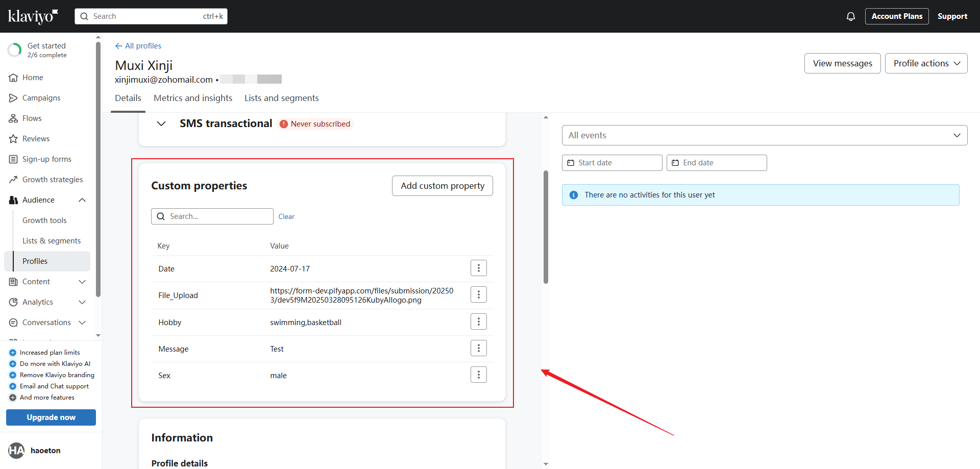The width and height of the screenshot is (980, 469).
Task: Click the Get started progress ring
Action: click(14, 50)
